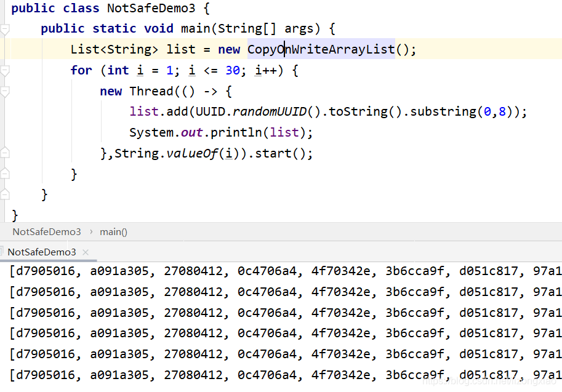This screenshot has height=392, width=562.
Task: Collapse the for loop using its gutter fold marker
Action: [x=4, y=71]
